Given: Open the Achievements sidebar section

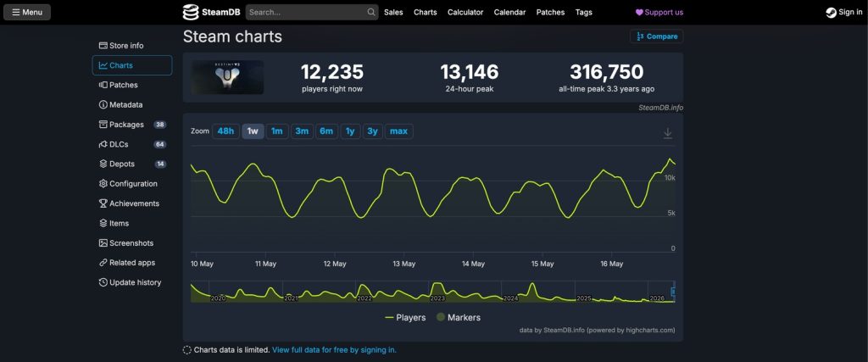Looking at the screenshot, I should click(x=131, y=203).
